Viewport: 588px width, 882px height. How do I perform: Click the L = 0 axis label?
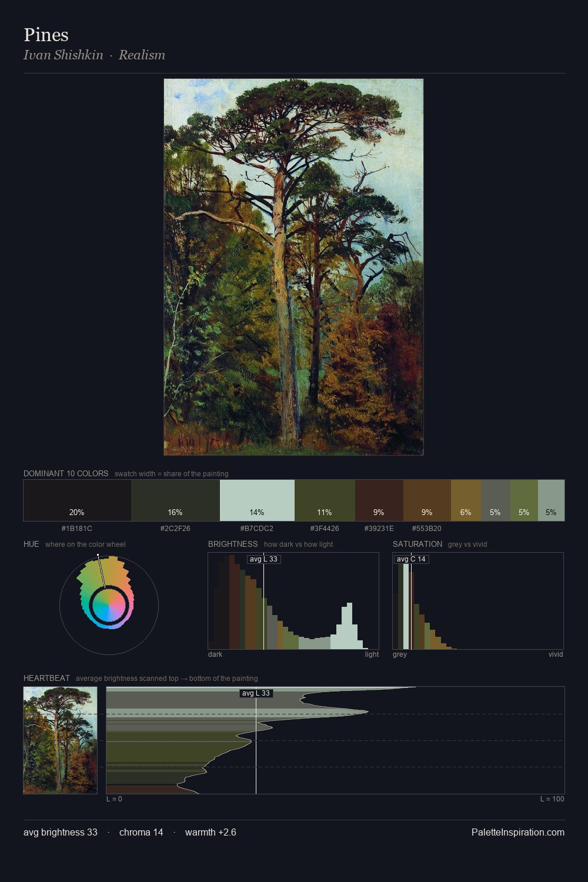(114, 799)
